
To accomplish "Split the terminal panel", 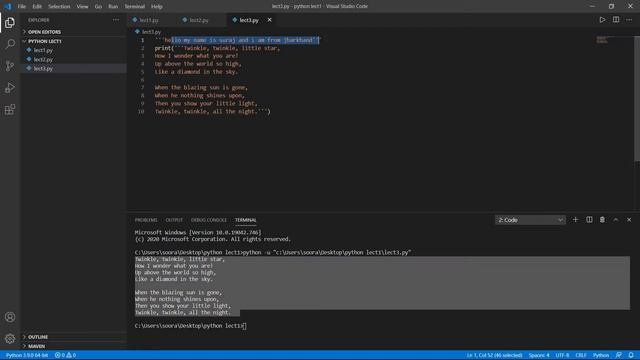I will (589, 220).
